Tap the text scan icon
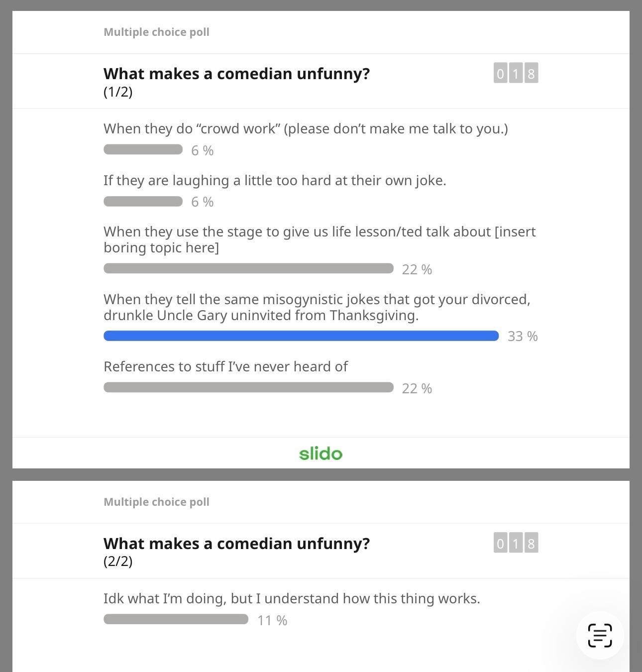The width and height of the screenshot is (642, 672). (600, 635)
